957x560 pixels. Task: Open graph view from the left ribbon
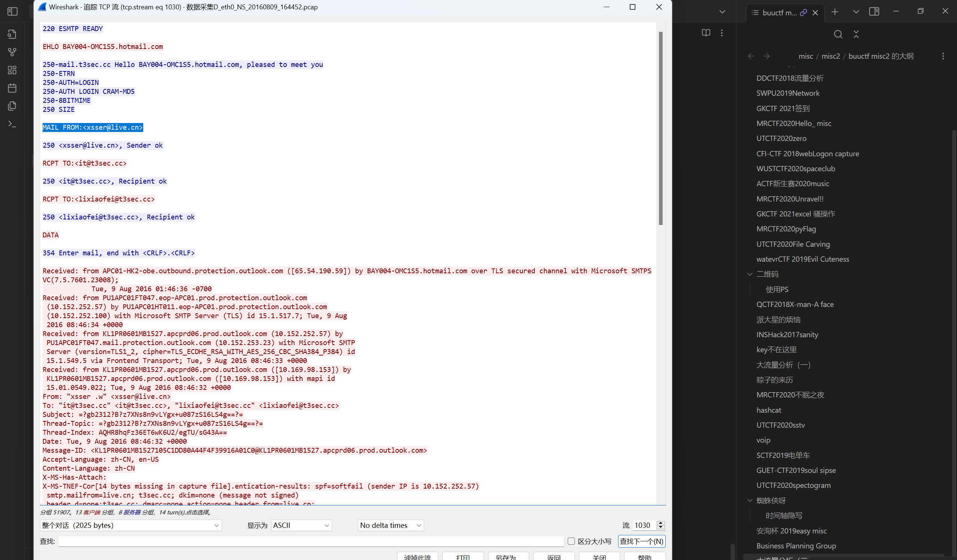[x=12, y=52]
